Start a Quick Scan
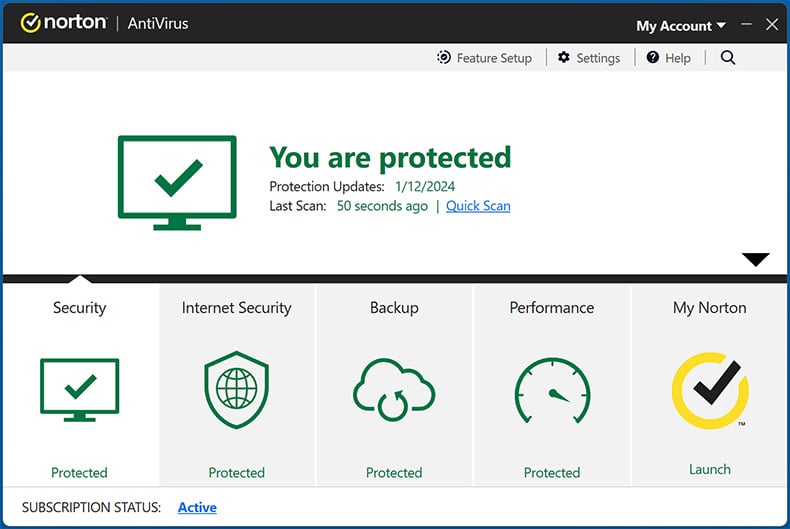 click(478, 206)
